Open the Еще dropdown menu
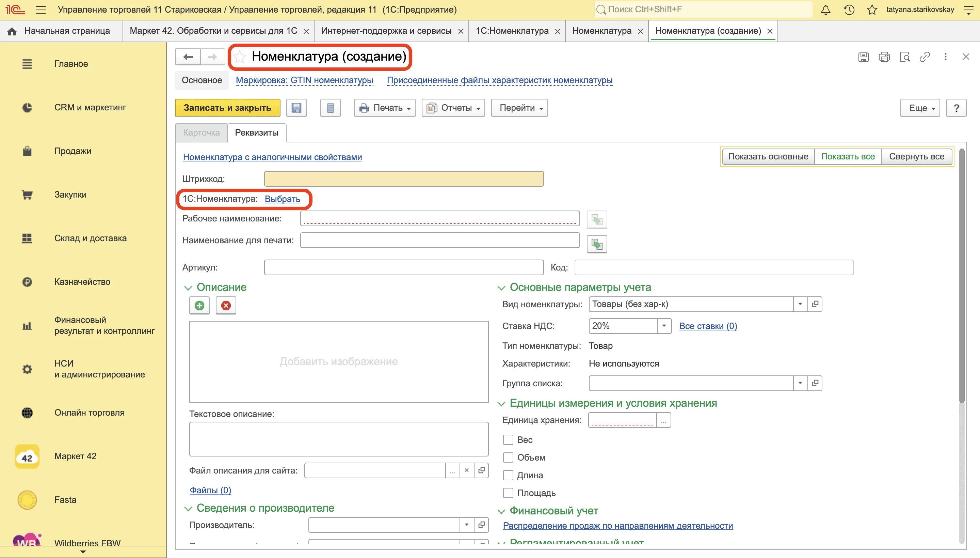980x558 pixels. coord(920,108)
